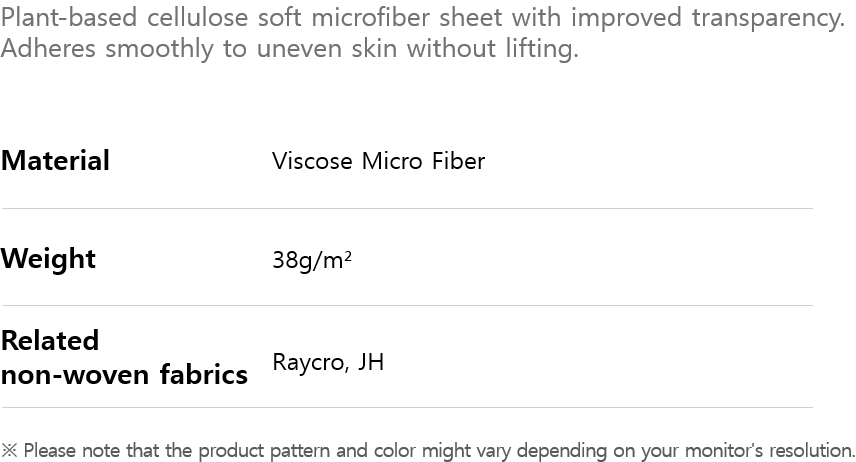Click the JH related fabric link

point(370,362)
